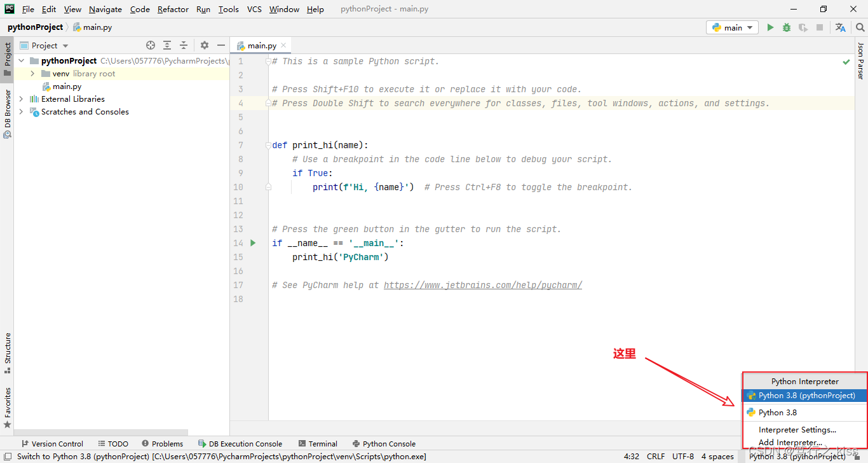Open Version Control tool window

click(x=53, y=444)
